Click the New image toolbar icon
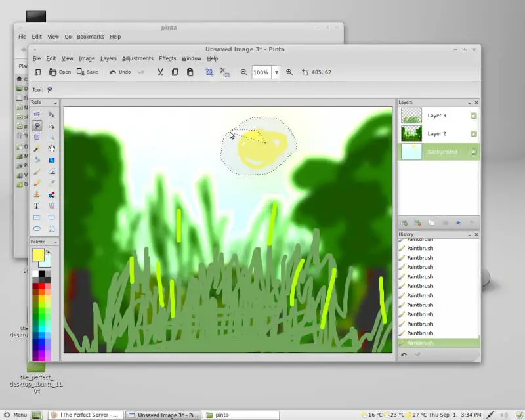The height and width of the screenshot is (420, 525). [x=38, y=72]
